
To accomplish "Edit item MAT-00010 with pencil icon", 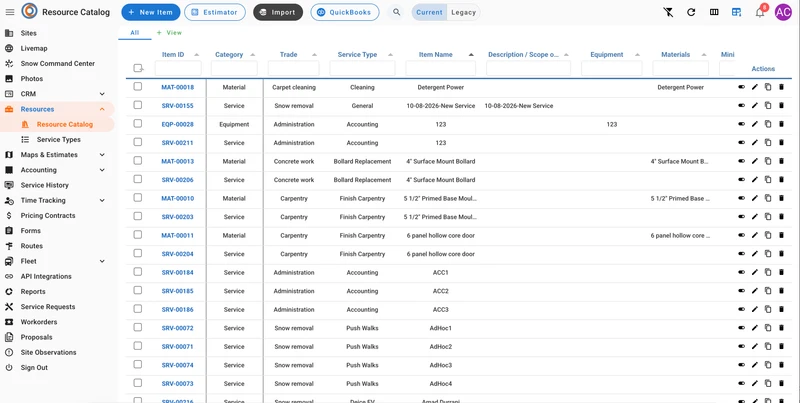I will [x=755, y=198].
